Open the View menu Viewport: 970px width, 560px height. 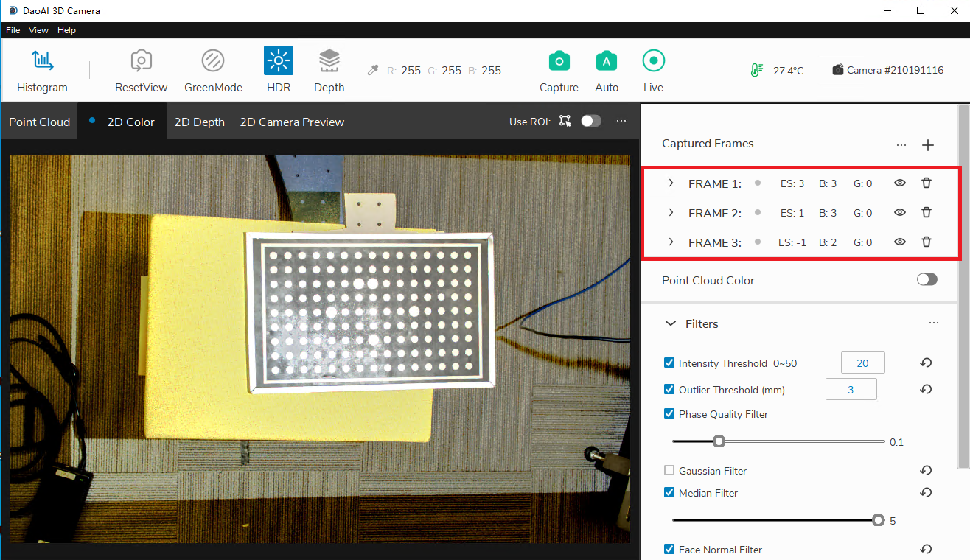point(38,30)
